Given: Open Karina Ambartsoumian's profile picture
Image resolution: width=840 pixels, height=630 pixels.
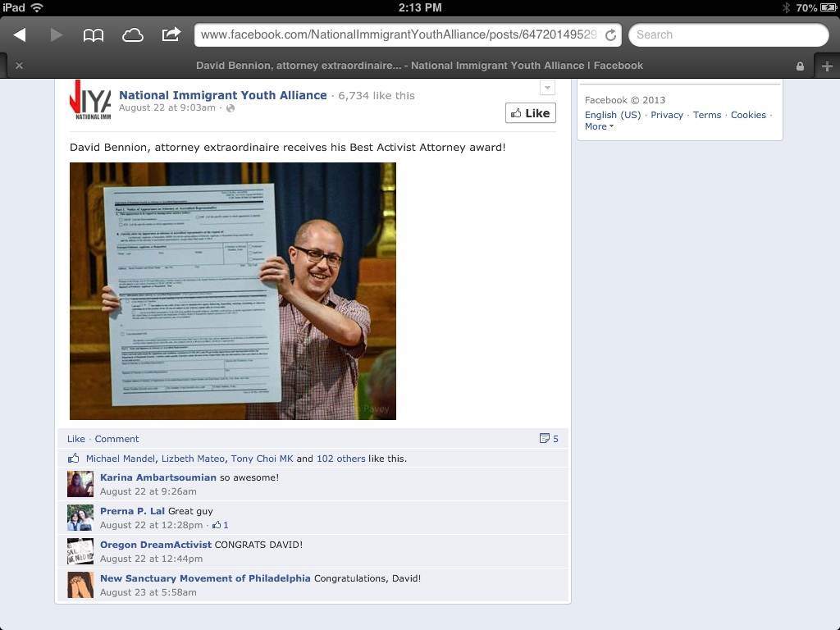Looking at the screenshot, I should click(x=80, y=484).
